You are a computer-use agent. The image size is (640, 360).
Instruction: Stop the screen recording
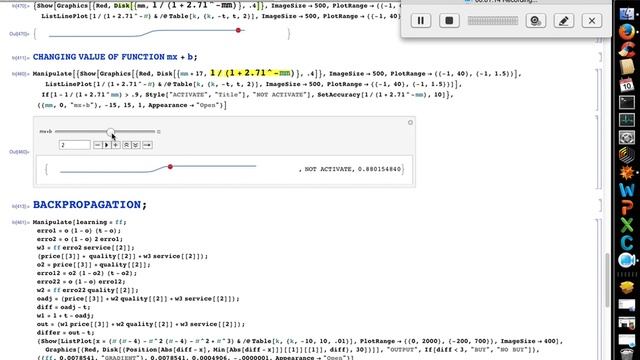point(449,20)
